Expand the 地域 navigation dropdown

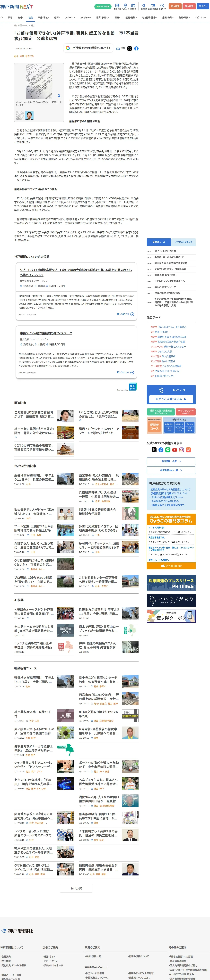pos(20,17)
